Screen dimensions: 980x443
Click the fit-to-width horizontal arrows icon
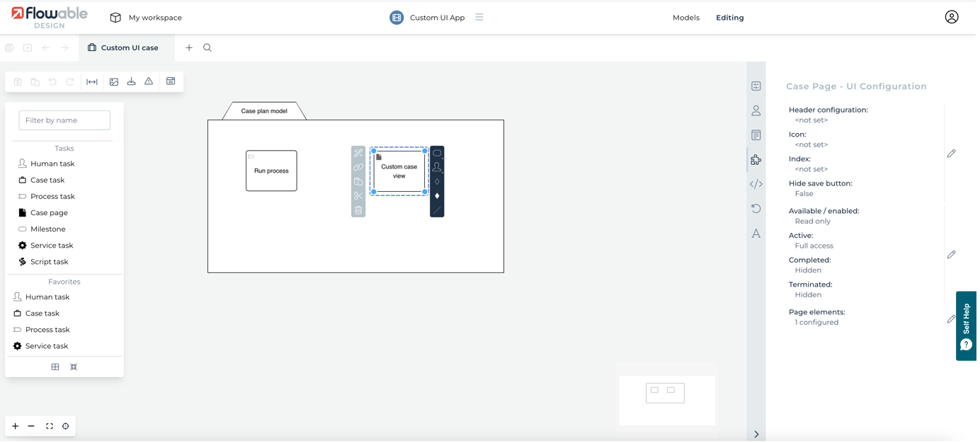tap(92, 81)
